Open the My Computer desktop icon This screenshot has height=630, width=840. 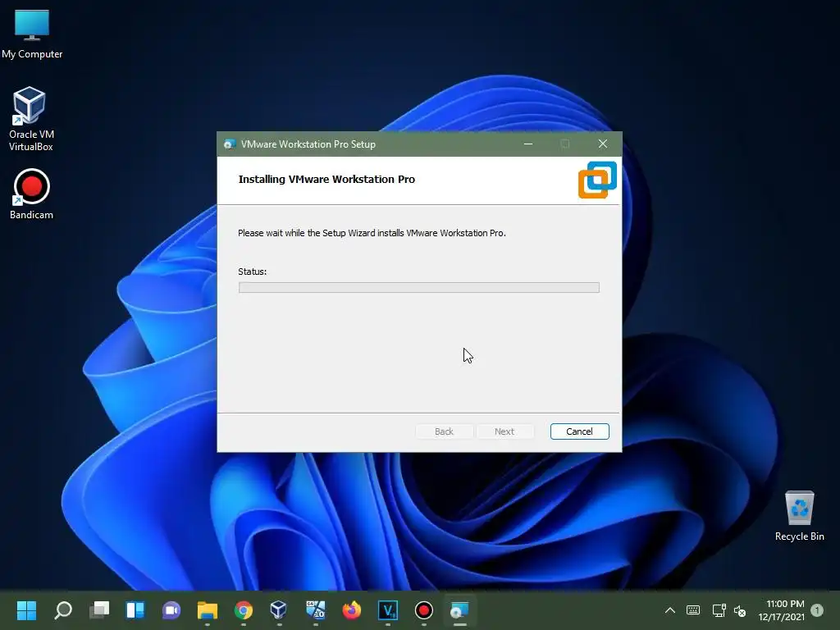coord(32,34)
